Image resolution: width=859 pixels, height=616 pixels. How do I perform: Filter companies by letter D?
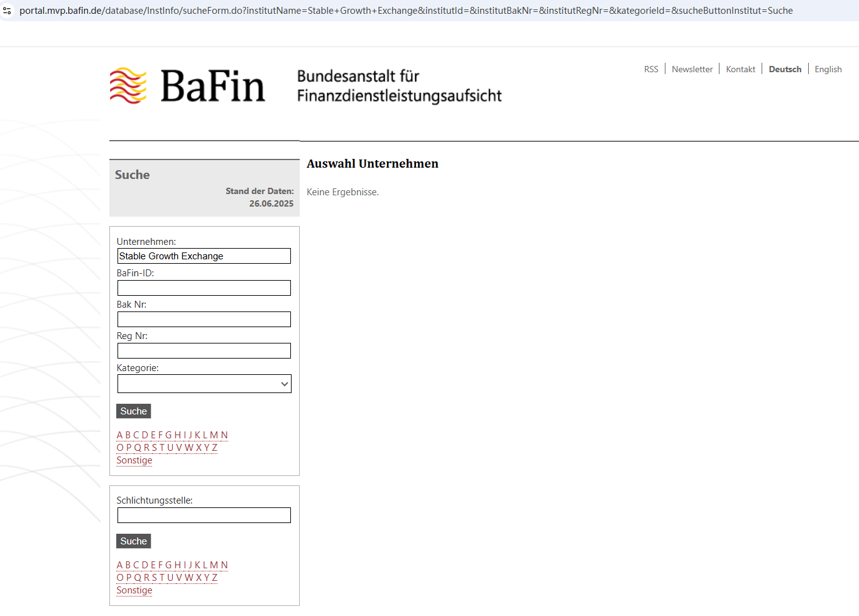click(145, 435)
